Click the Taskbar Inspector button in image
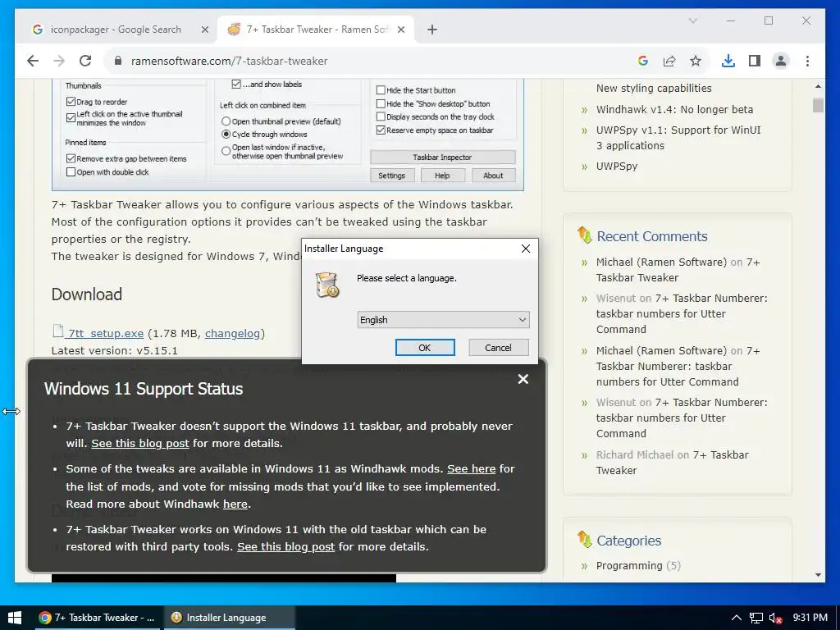 click(442, 157)
